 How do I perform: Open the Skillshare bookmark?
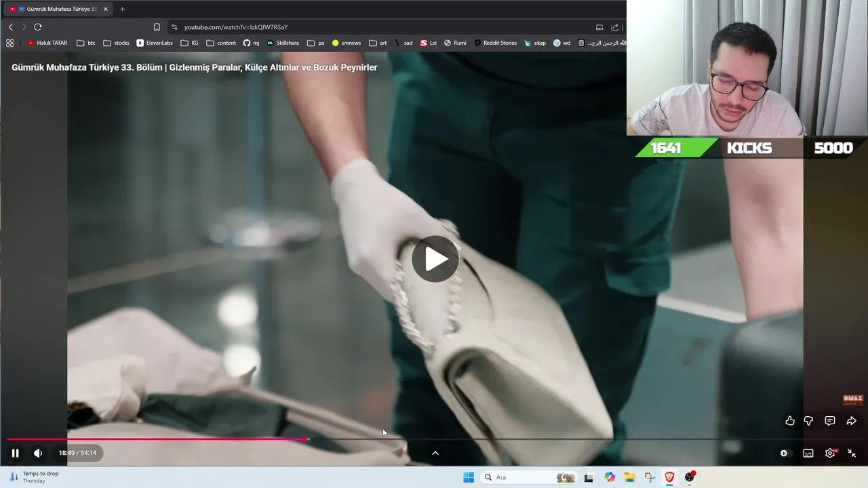tap(283, 43)
